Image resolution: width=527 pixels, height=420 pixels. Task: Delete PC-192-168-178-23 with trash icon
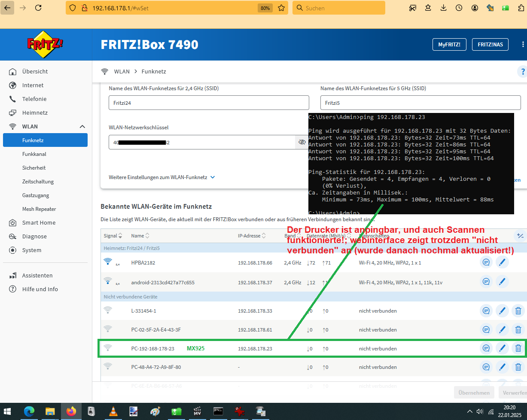(518, 349)
